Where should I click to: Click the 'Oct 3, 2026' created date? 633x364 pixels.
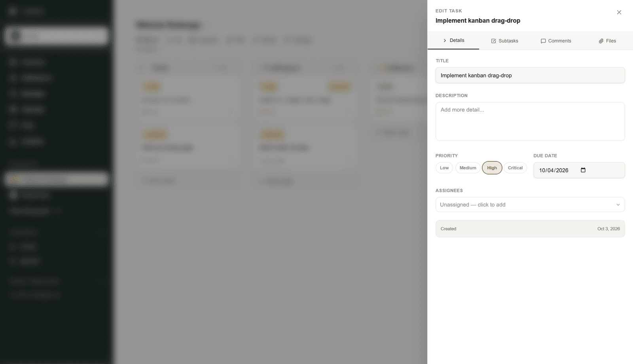pos(608,229)
